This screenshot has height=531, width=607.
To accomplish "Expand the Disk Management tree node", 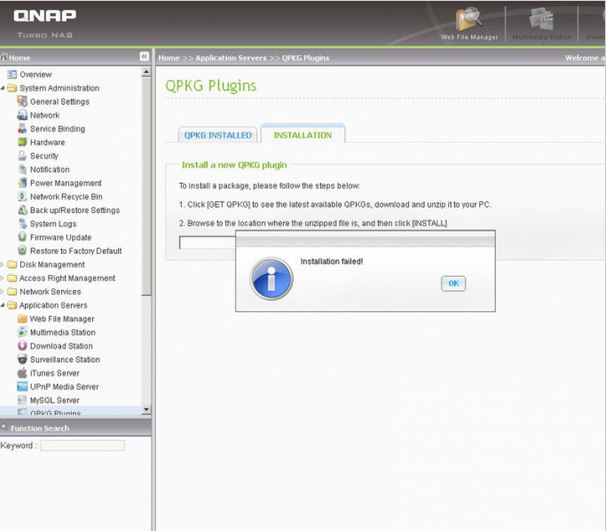I will [3, 265].
